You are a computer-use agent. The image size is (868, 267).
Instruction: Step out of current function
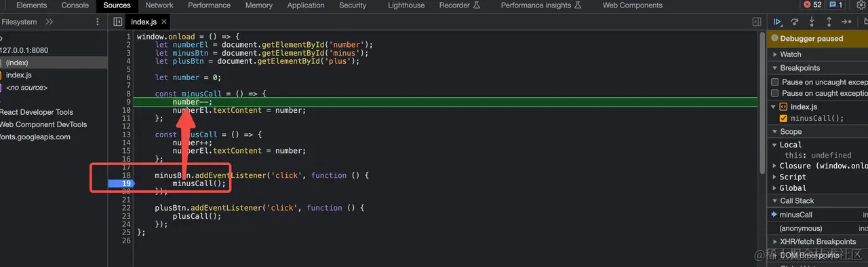click(829, 22)
